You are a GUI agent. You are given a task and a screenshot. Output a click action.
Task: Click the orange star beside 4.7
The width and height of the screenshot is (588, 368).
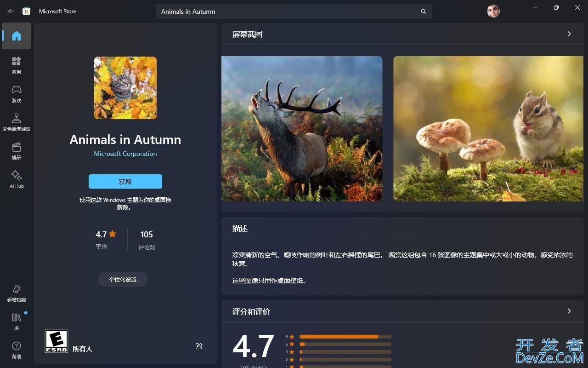(x=113, y=234)
